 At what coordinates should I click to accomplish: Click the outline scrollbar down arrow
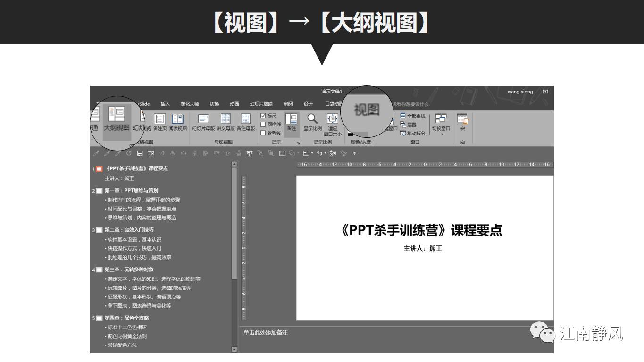234,350
